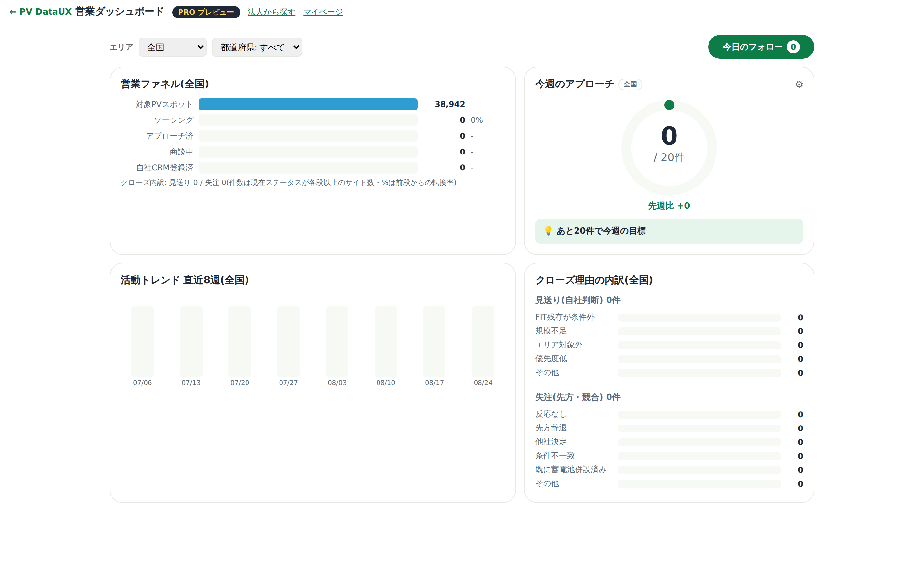
Task: Click the ソーシング funnel bar
Action: pyautogui.click(x=308, y=120)
